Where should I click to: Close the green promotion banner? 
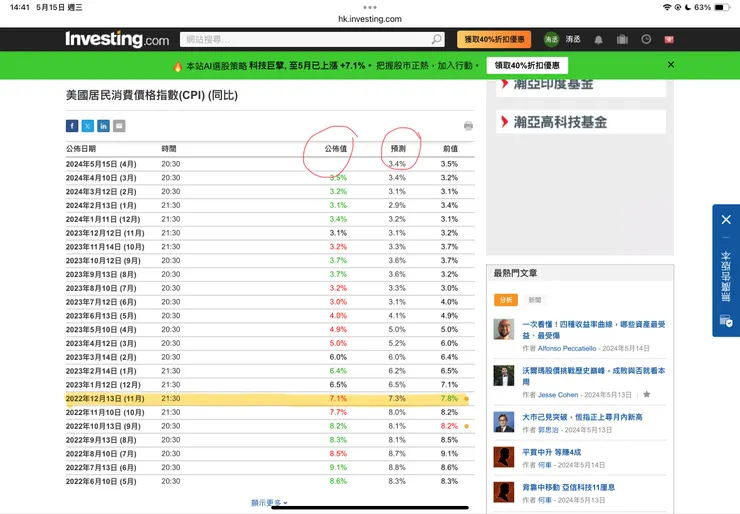(x=671, y=65)
